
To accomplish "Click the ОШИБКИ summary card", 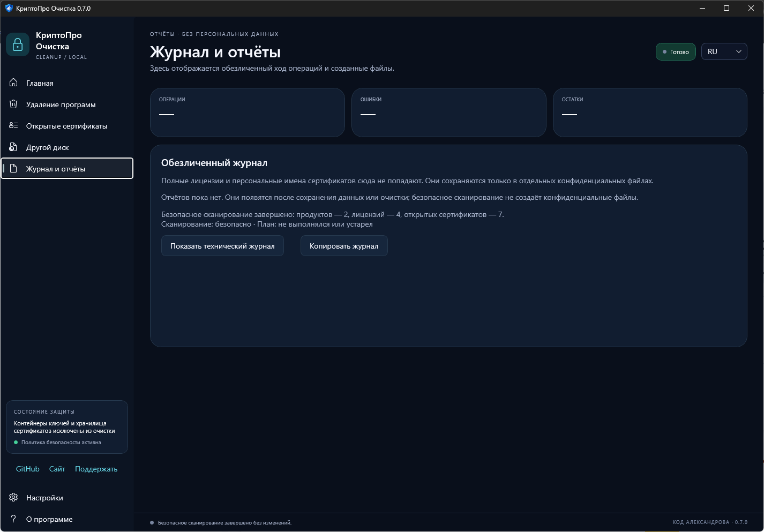I will [448, 113].
